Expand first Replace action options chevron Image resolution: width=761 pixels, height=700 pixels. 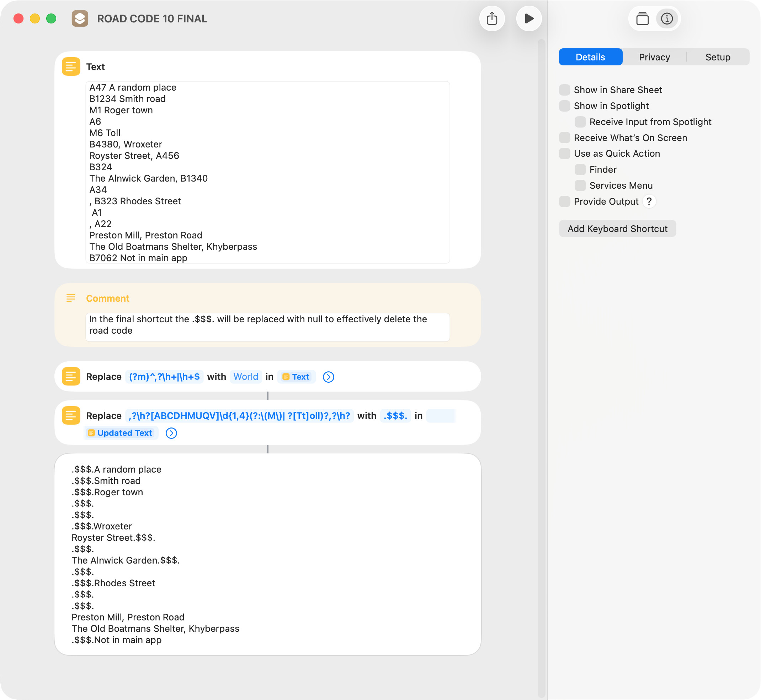coord(329,377)
